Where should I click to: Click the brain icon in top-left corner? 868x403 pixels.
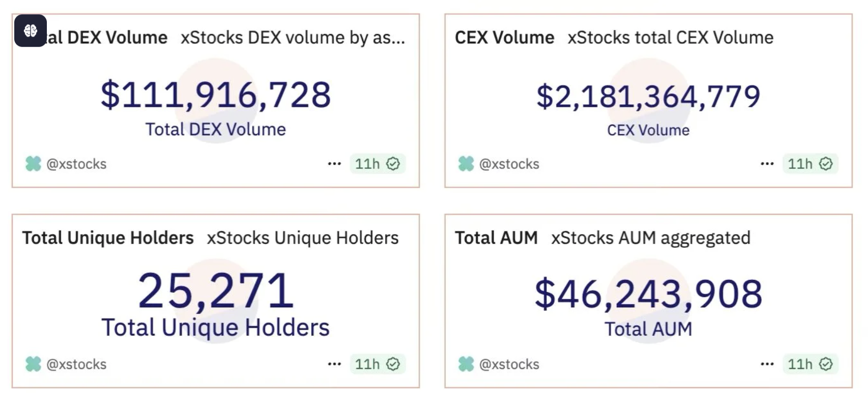tap(31, 31)
